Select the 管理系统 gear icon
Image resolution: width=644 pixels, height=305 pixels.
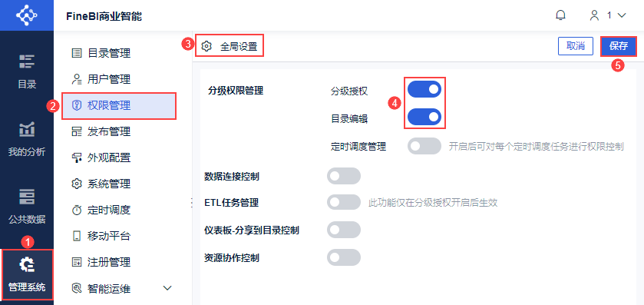[28, 265]
